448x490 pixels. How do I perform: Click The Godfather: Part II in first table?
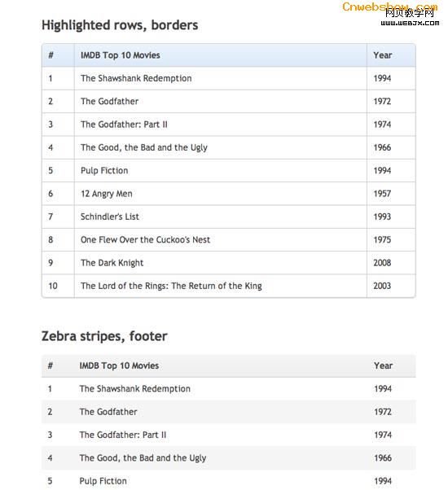(x=124, y=125)
